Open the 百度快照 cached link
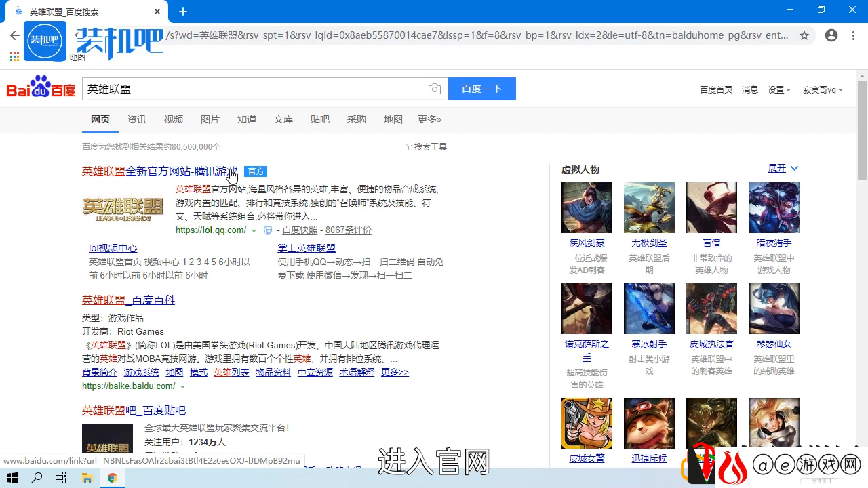 click(300, 230)
